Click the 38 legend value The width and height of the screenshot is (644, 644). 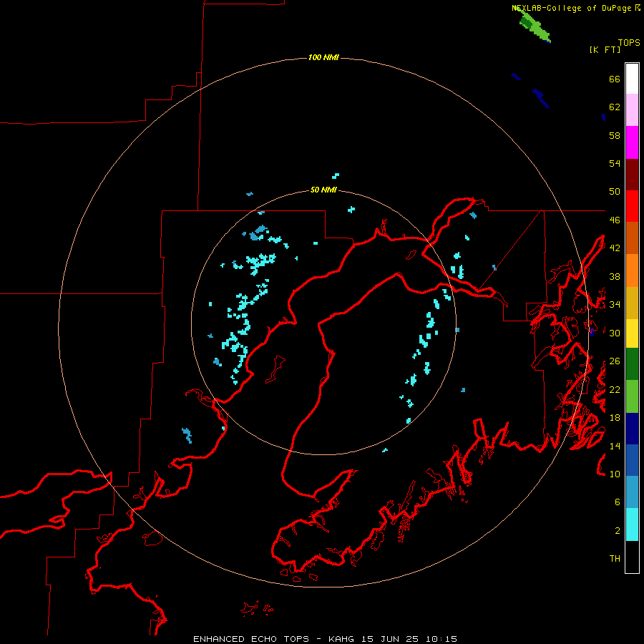coord(615,276)
